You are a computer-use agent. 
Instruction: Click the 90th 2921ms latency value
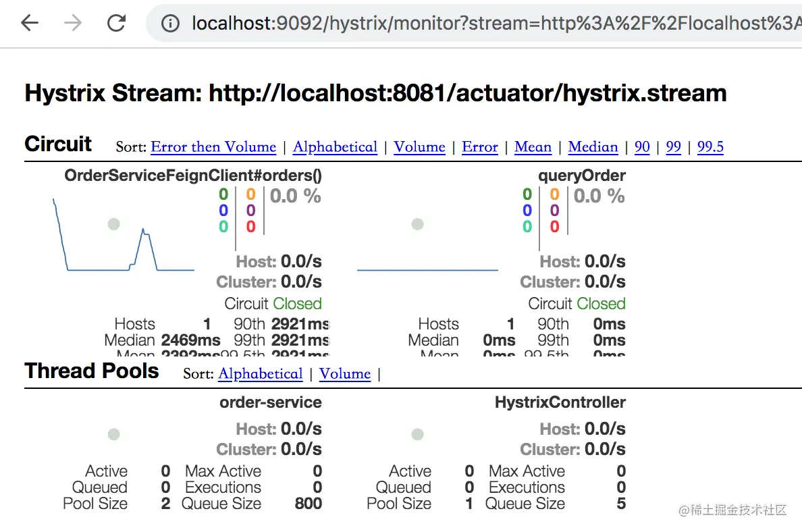[x=301, y=324]
